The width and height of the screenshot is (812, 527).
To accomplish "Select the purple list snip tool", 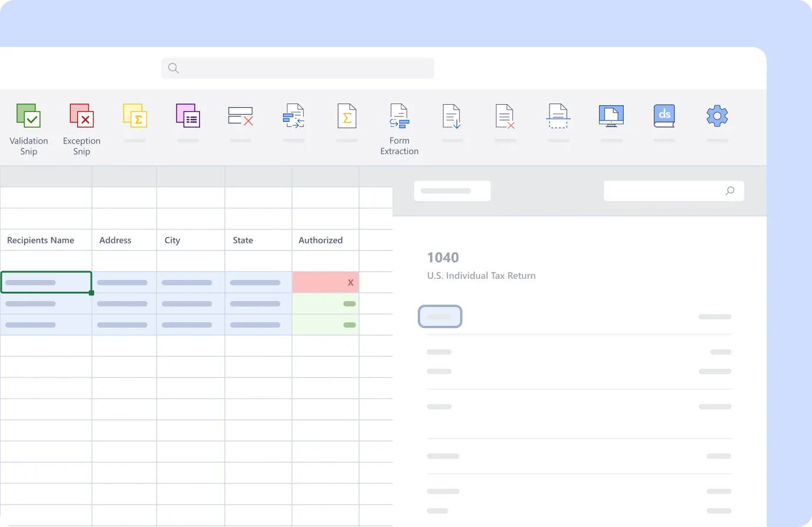I will [x=188, y=115].
